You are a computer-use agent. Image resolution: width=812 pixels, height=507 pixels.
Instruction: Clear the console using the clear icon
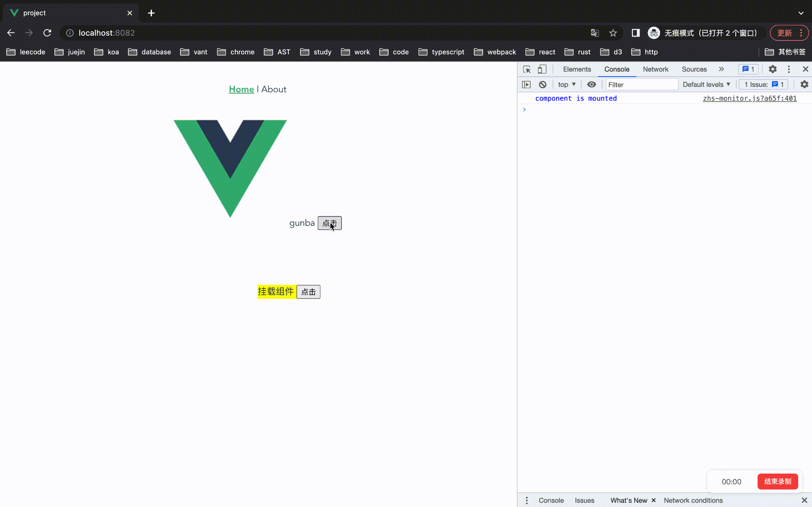(542, 84)
